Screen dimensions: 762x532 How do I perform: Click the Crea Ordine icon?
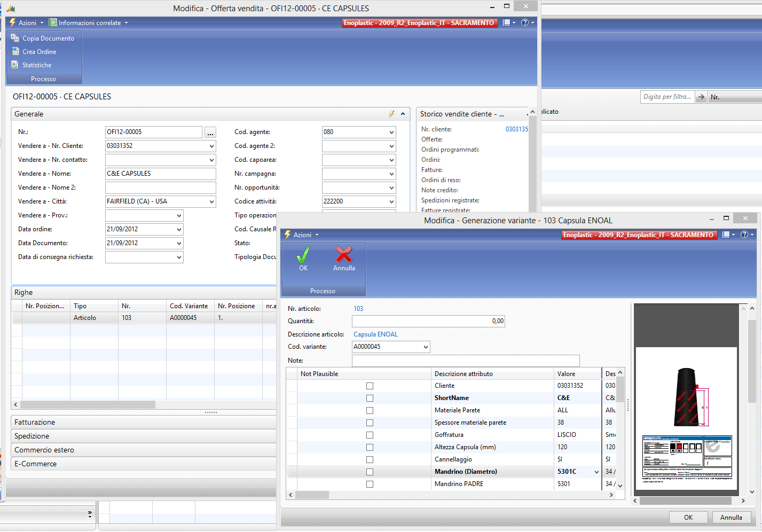pyautogui.click(x=15, y=51)
